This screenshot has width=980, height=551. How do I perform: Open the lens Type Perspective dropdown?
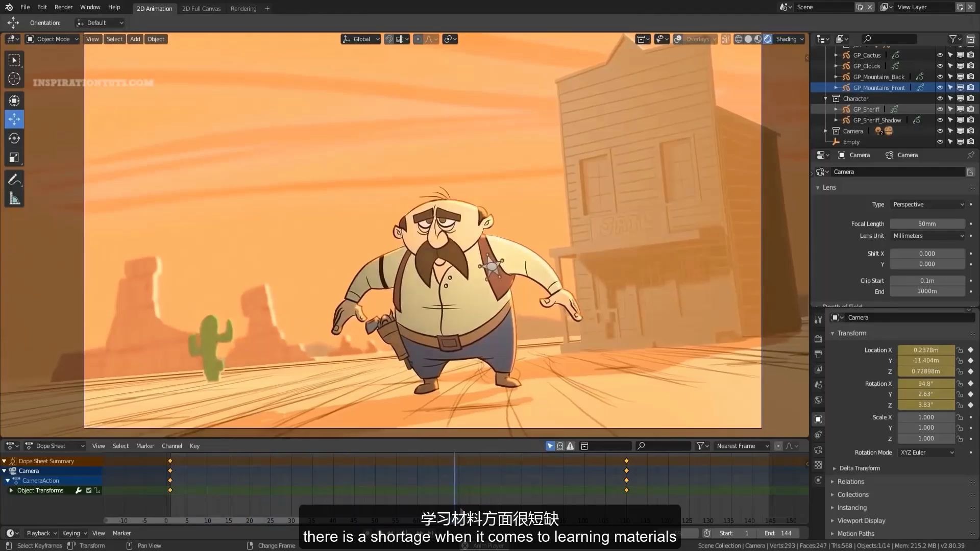[926, 204]
